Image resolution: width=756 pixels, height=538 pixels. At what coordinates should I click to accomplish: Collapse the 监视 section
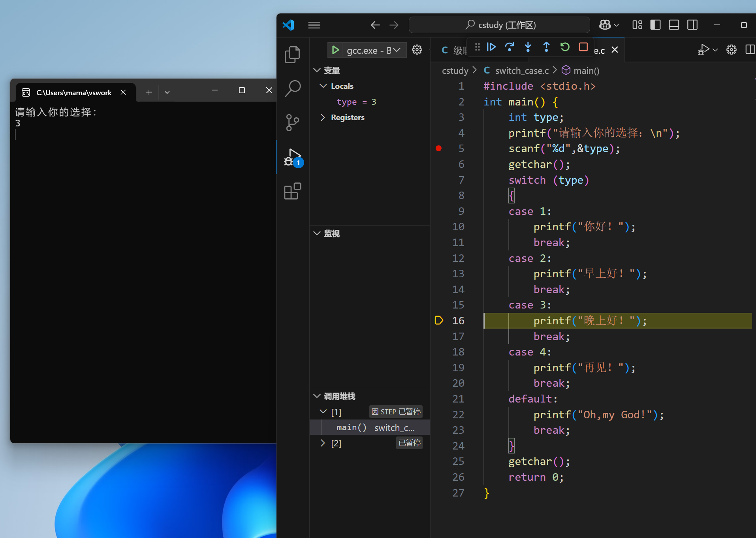[x=317, y=233]
